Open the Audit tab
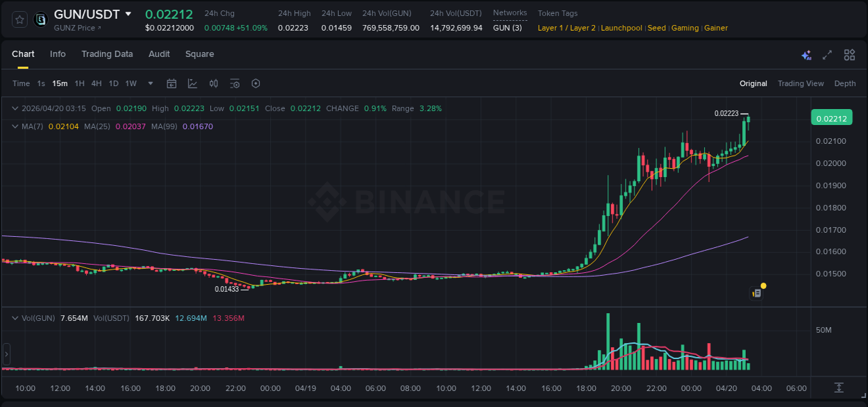 click(159, 54)
